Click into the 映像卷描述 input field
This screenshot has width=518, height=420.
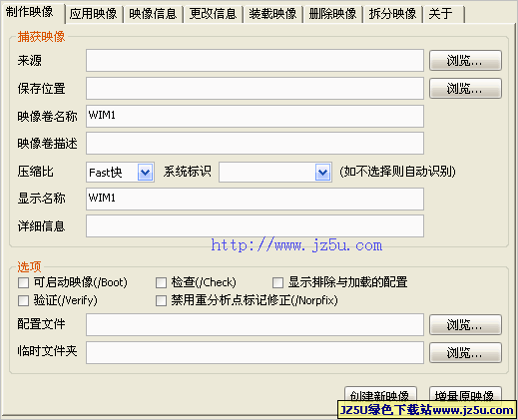pyautogui.click(x=255, y=144)
